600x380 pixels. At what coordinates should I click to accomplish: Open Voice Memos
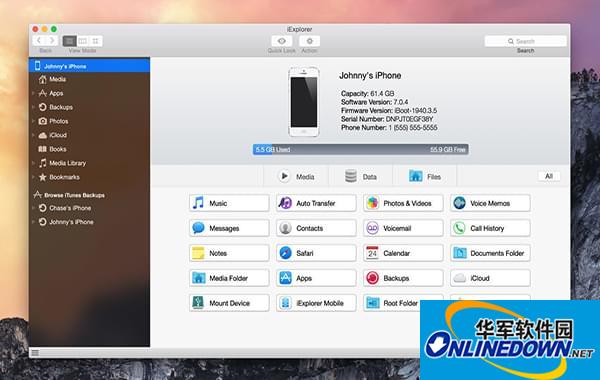(490, 203)
